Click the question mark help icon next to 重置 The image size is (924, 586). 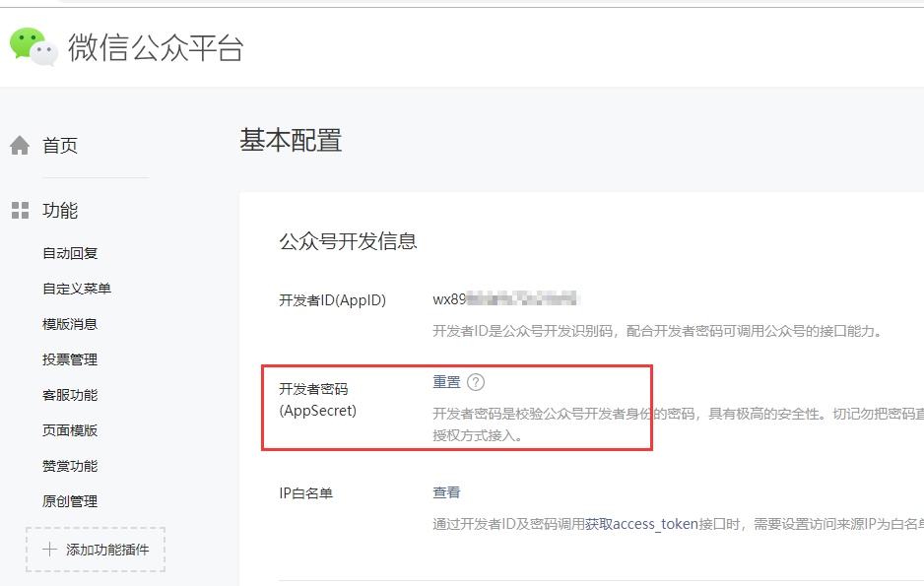(x=476, y=383)
